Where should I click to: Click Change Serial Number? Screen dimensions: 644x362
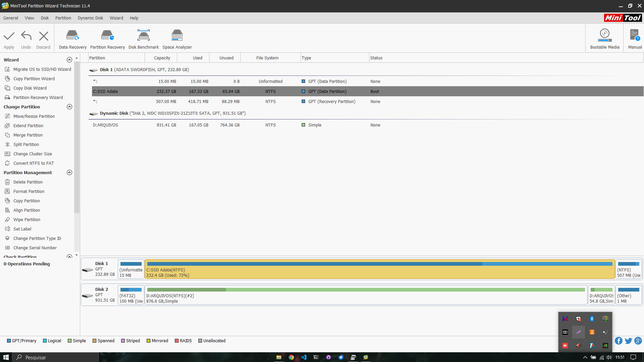(x=35, y=248)
